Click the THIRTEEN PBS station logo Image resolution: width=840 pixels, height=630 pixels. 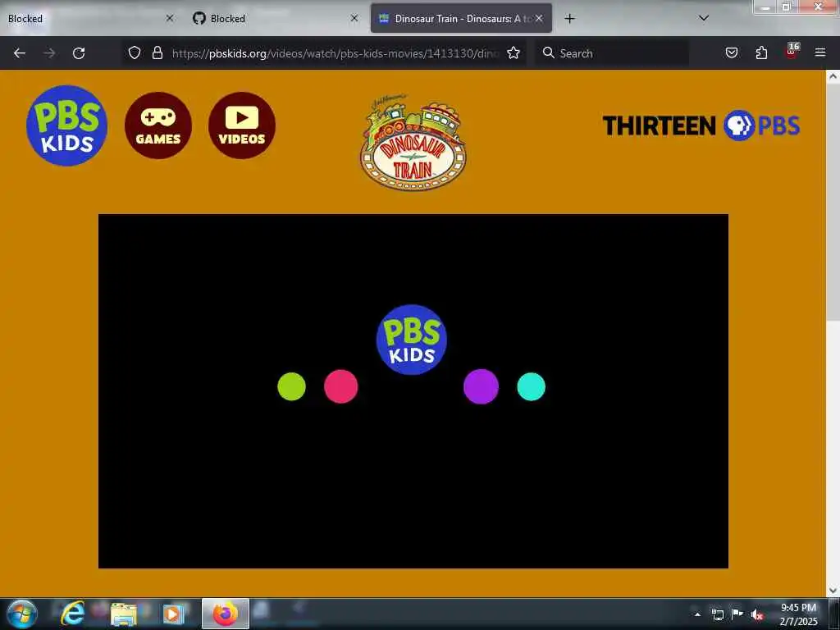tap(701, 126)
